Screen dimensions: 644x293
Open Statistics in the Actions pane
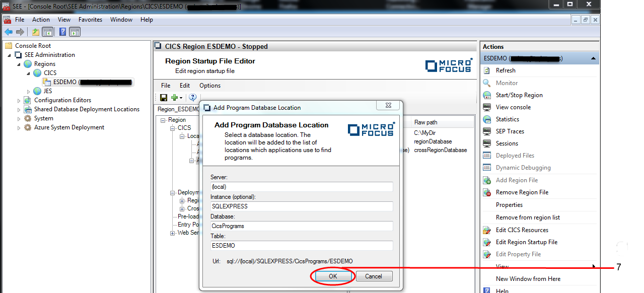pyautogui.click(x=508, y=119)
